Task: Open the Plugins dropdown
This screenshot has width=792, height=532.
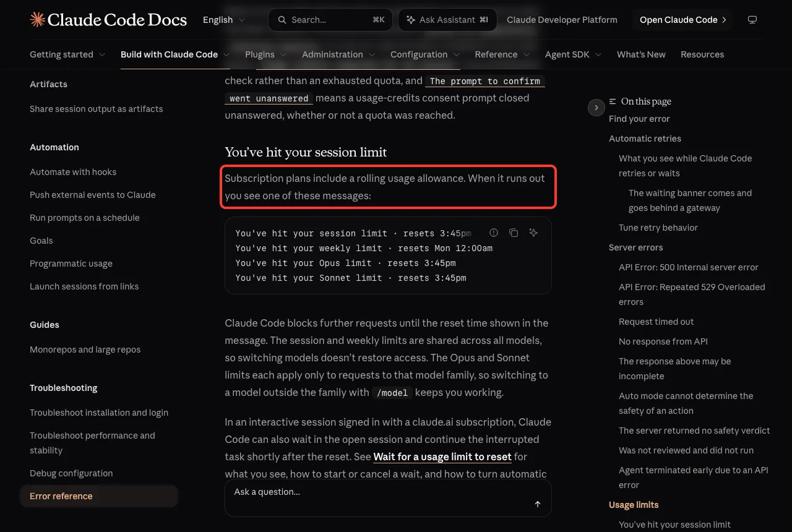Action: [x=266, y=54]
